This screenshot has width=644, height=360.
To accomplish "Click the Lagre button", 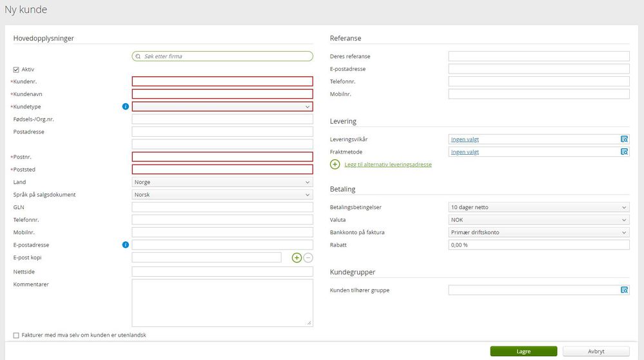I will pyautogui.click(x=523, y=352).
